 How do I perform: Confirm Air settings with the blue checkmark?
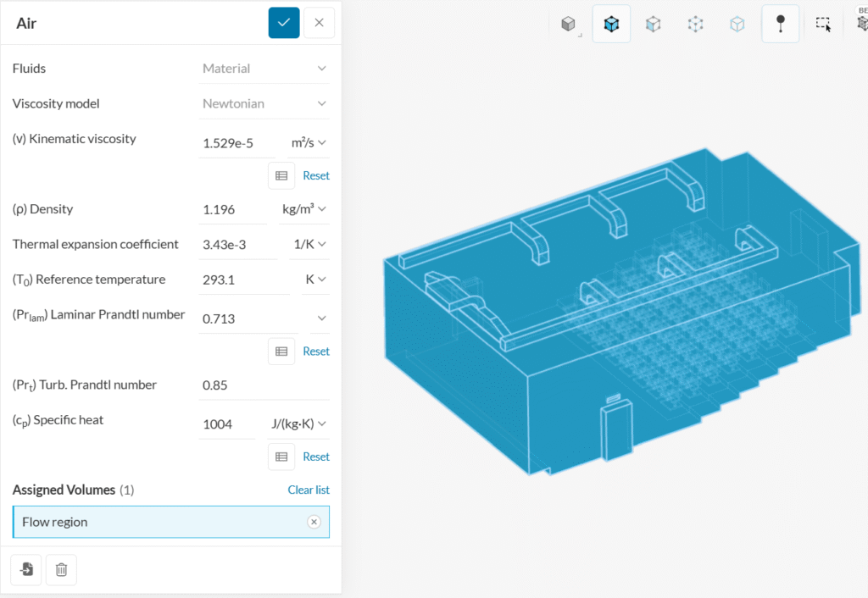(x=284, y=23)
